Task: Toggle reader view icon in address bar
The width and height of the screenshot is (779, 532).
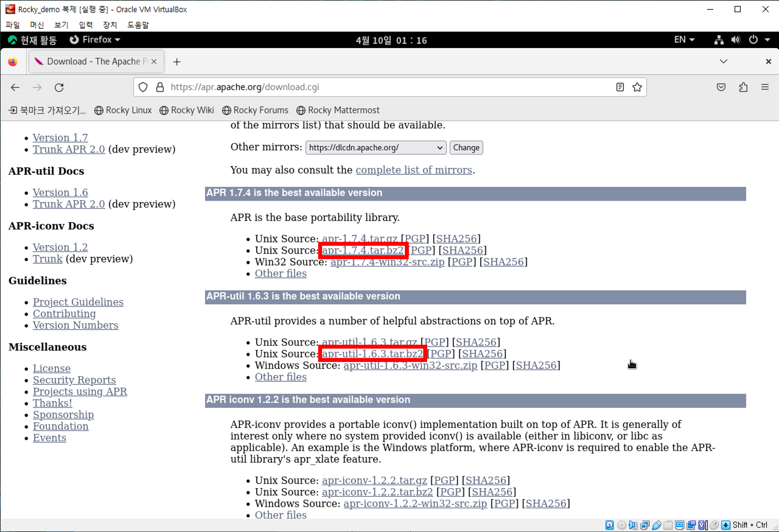Action: 620,87
